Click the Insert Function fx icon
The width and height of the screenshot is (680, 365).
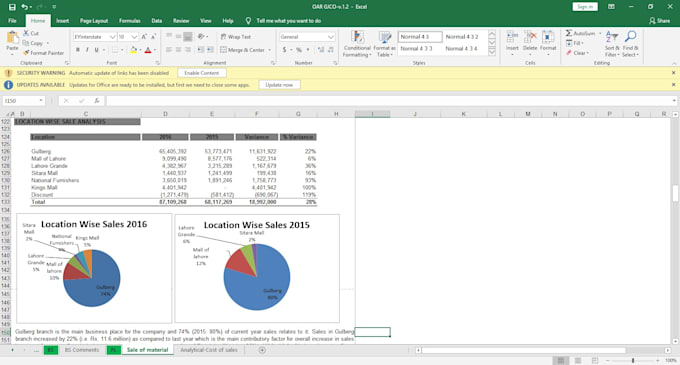97,101
